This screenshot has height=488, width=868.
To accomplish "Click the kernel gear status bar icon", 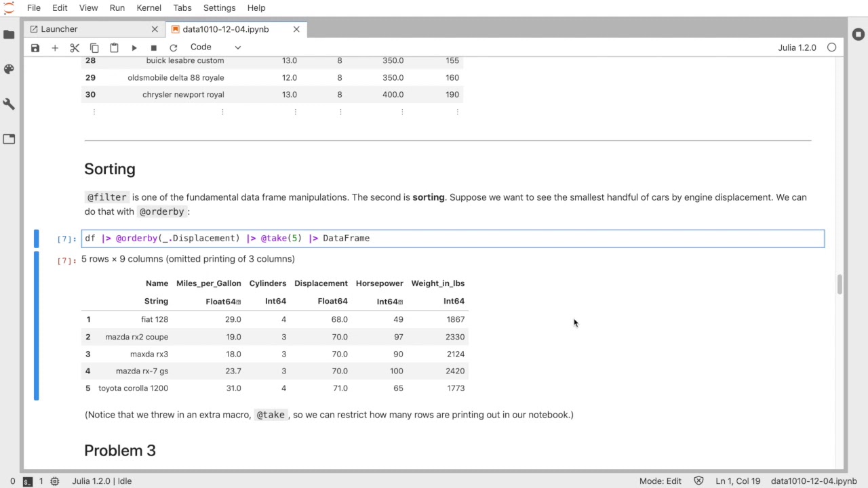I will point(55,481).
